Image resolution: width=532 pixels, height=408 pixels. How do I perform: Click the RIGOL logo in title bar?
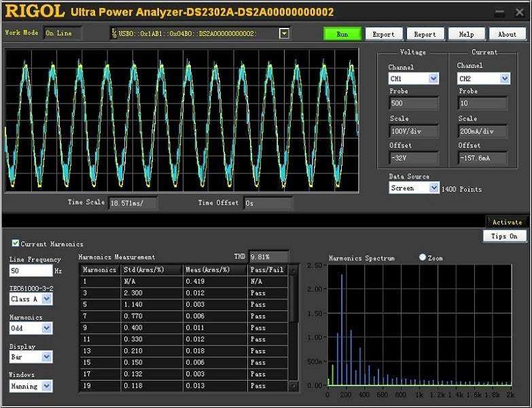[35, 12]
